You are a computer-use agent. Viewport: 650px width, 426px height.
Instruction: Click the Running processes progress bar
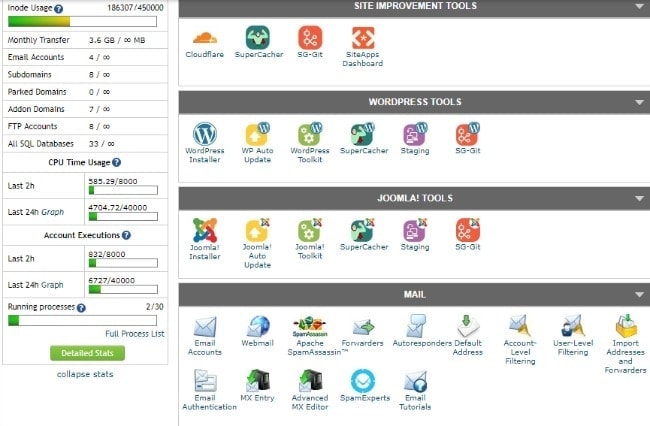point(82,321)
